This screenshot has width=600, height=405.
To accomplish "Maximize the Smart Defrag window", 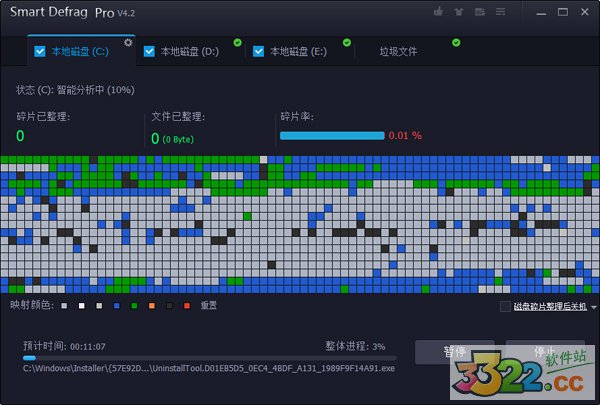I will (563, 12).
